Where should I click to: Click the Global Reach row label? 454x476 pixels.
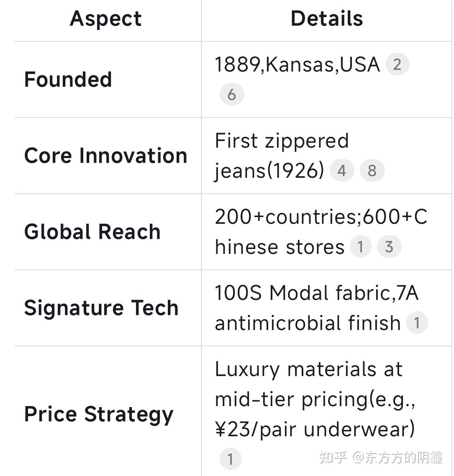click(x=92, y=232)
